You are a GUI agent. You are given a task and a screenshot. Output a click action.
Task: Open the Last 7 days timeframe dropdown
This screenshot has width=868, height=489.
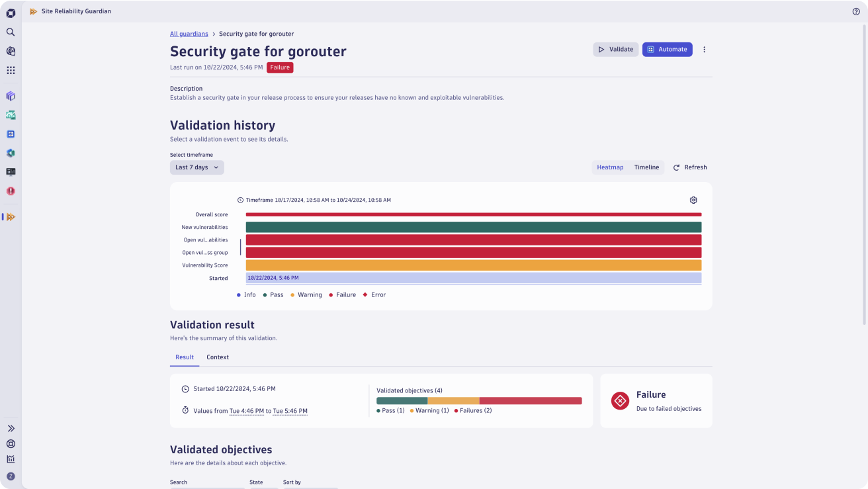[x=197, y=167]
